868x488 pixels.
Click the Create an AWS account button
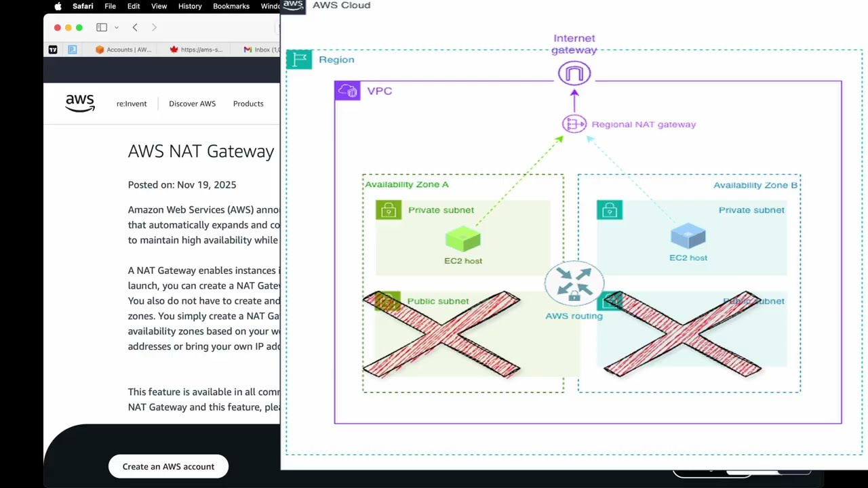click(x=168, y=466)
